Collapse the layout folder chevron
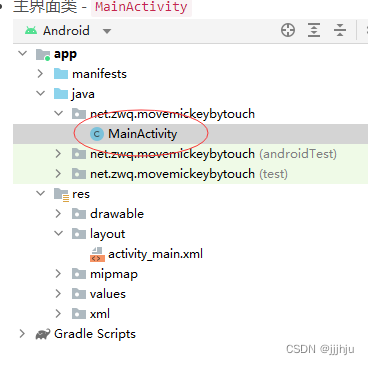 click(59, 233)
